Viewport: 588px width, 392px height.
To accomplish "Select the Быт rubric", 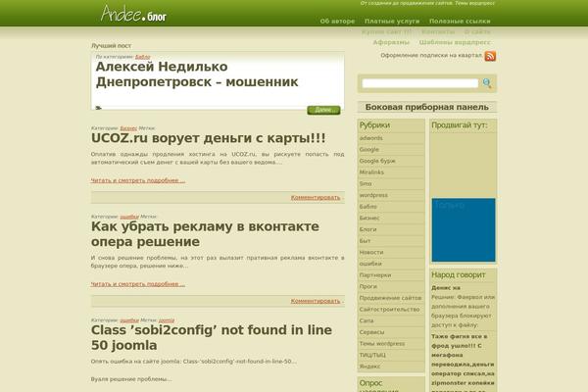I will click(x=365, y=241).
